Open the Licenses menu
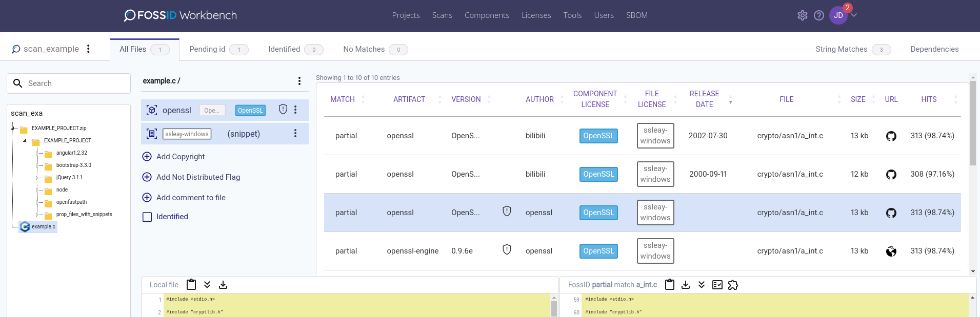The width and height of the screenshot is (980, 317). point(536,15)
